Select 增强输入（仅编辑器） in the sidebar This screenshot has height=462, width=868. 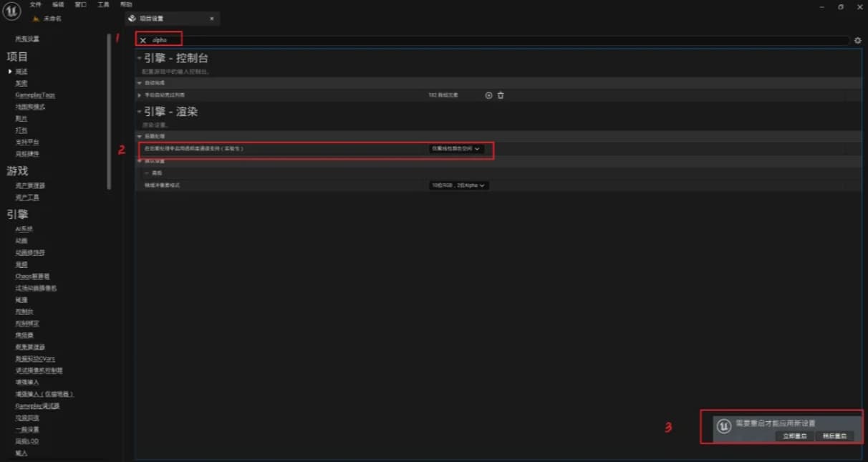(44, 394)
